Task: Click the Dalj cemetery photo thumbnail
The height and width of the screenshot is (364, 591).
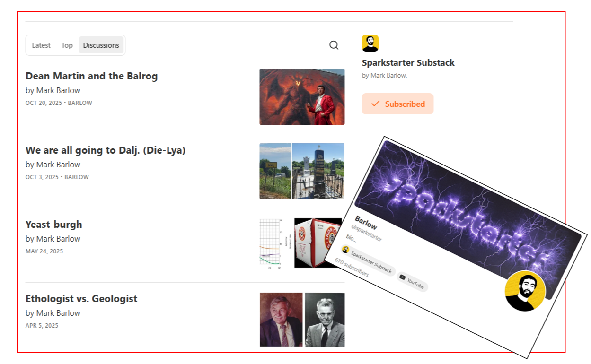Action: [302, 171]
